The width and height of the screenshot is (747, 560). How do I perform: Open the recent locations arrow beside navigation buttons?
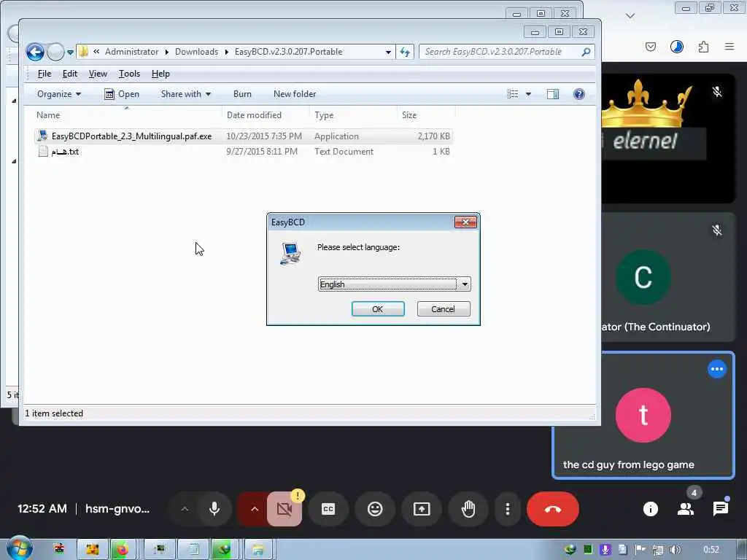point(70,52)
